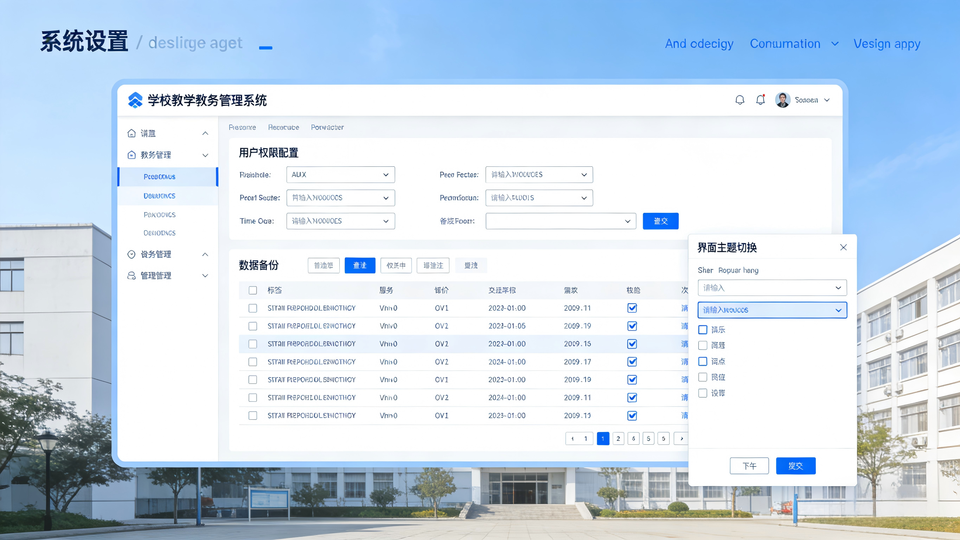The image size is (960, 540).
Task: Open the dropdown showing AUX
Action: click(x=340, y=174)
